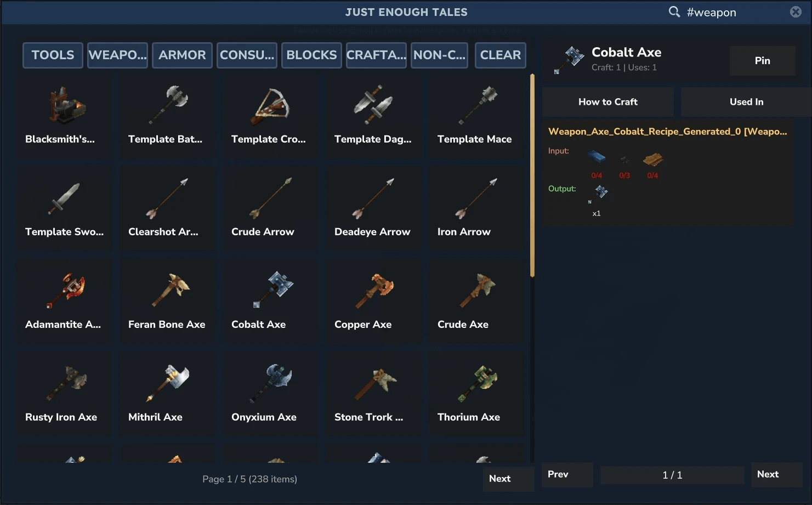Click the magnifier search icon
Screen dimensions: 812x505
[674, 12]
